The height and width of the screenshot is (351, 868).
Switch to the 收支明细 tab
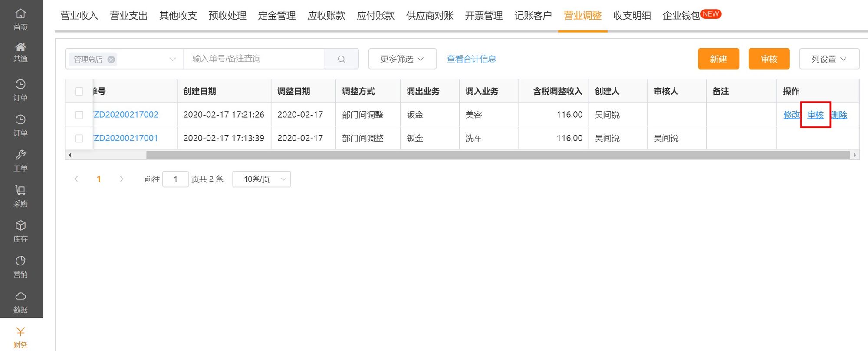point(632,16)
